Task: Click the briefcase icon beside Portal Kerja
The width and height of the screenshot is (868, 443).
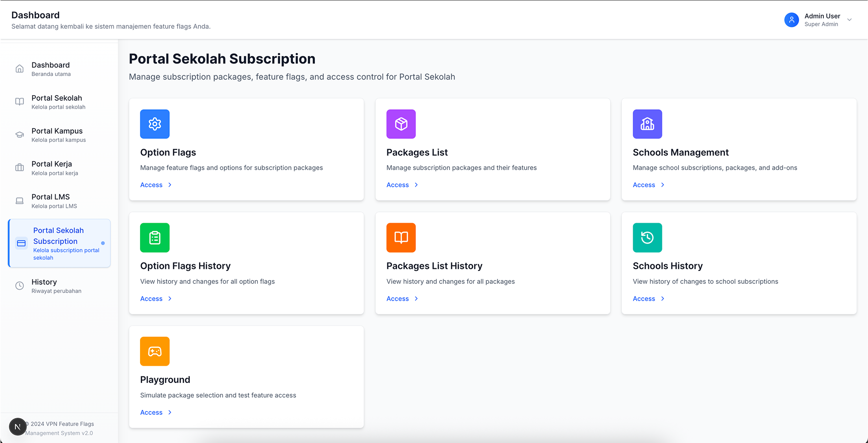Action: [x=19, y=168]
